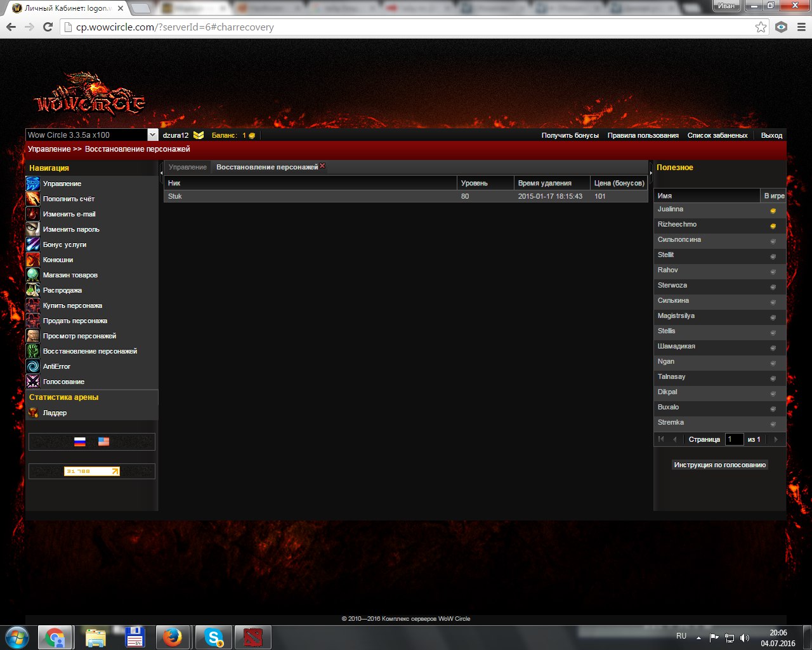The image size is (812, 650).
Task: Click the Конюшни horse icon in navigation
Action: (x=33, y=260)
